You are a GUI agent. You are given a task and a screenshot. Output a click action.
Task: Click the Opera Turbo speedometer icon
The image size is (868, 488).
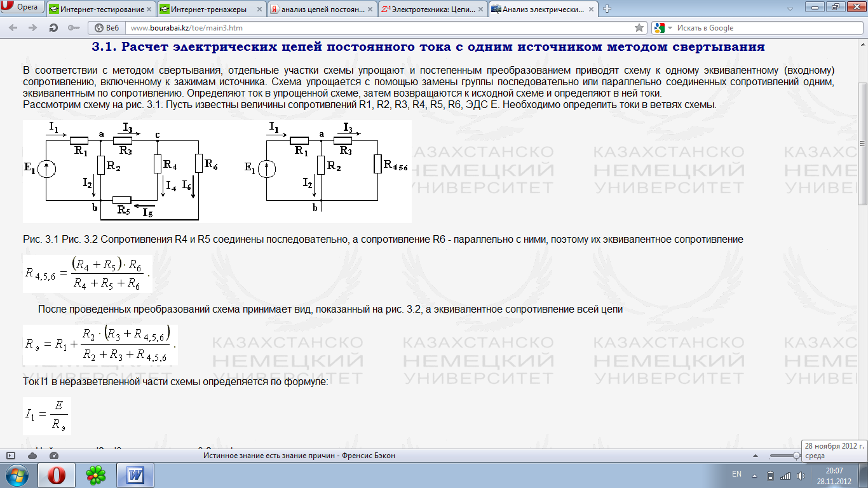coord(54,456)
